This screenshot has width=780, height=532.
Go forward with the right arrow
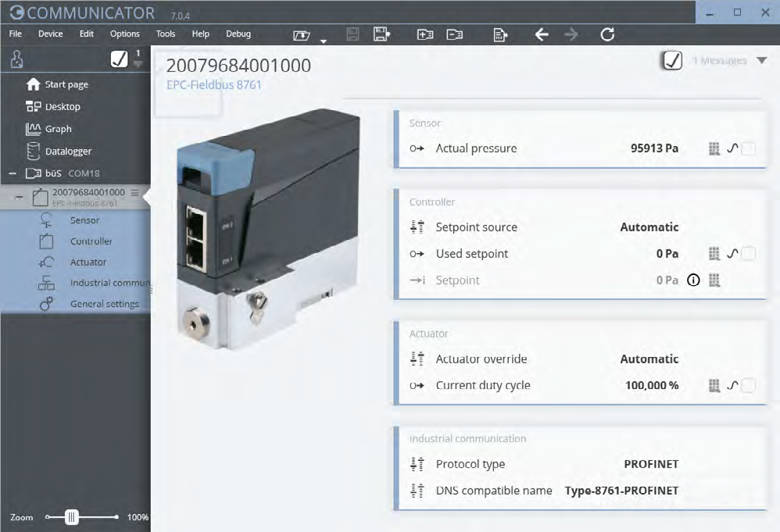(571, 34)
